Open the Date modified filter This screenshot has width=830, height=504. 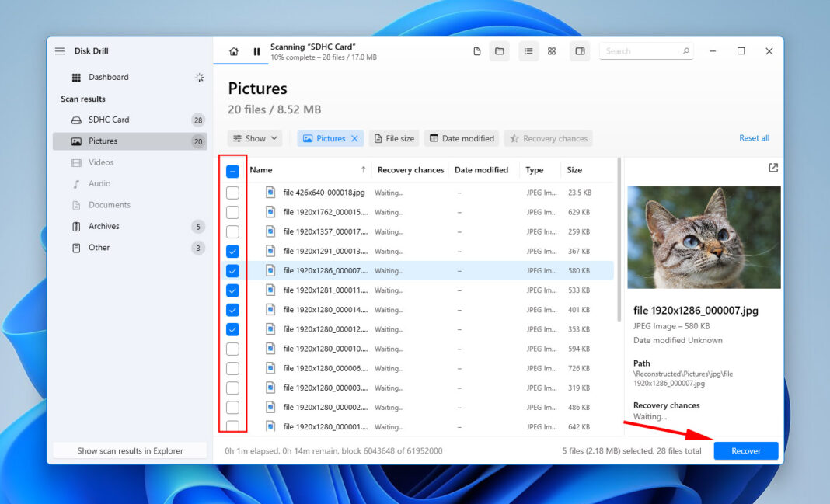point(462,137)
